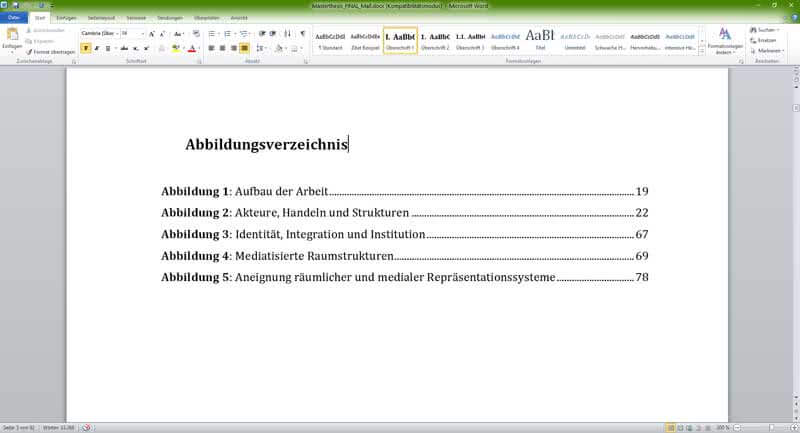This screenshot has width=800, height=433.
Task: Center the text alignment
Action: pos(222,48)
